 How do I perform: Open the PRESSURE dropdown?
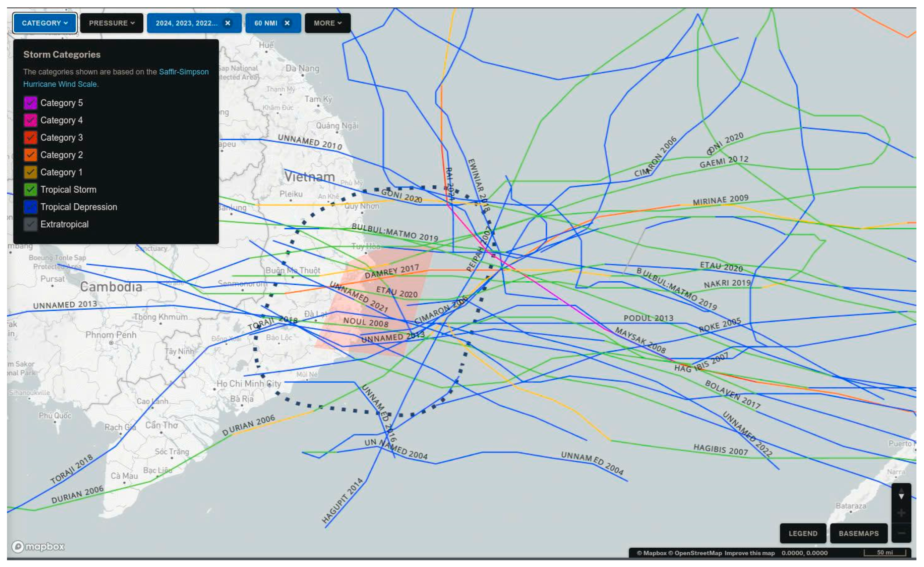tap(111, 23)
